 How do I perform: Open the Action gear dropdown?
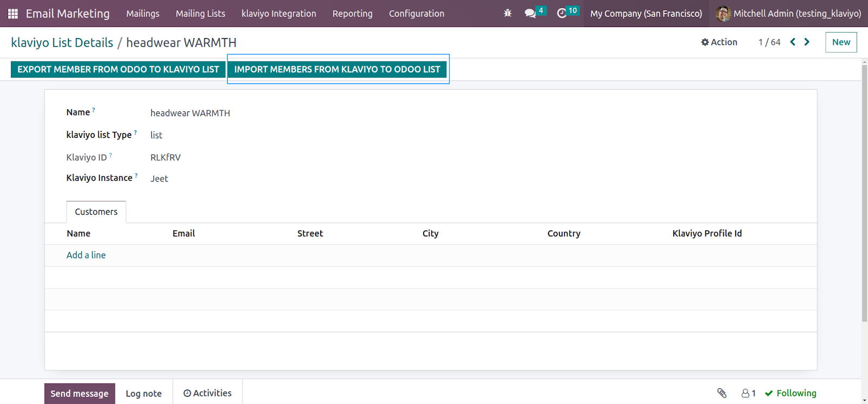pos(719,42)
